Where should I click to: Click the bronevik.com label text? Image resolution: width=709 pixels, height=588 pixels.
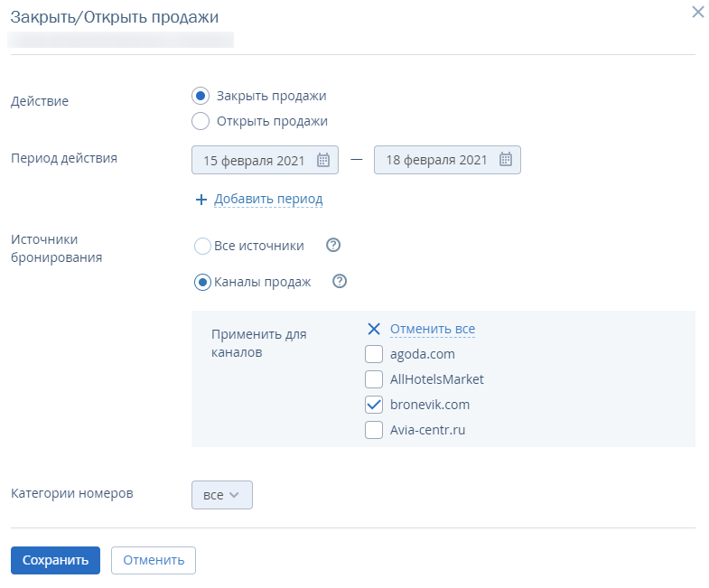[430, 405]
